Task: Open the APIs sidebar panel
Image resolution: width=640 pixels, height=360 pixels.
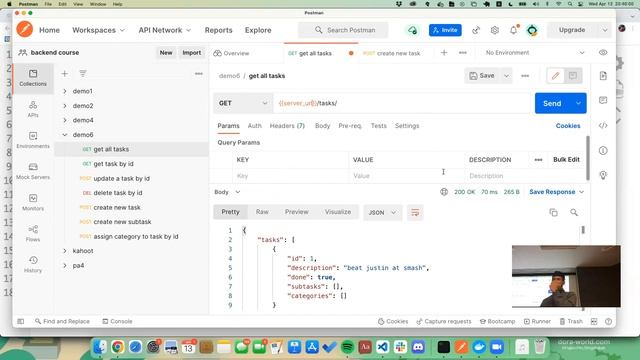Action: [x=33, y=109]
